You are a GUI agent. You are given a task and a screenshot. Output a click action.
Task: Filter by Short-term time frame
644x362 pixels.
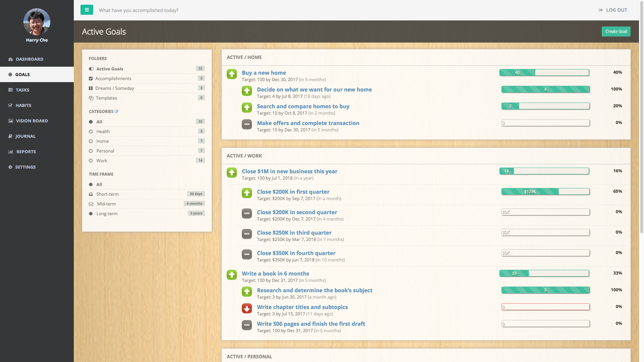(x=107, y=194)
